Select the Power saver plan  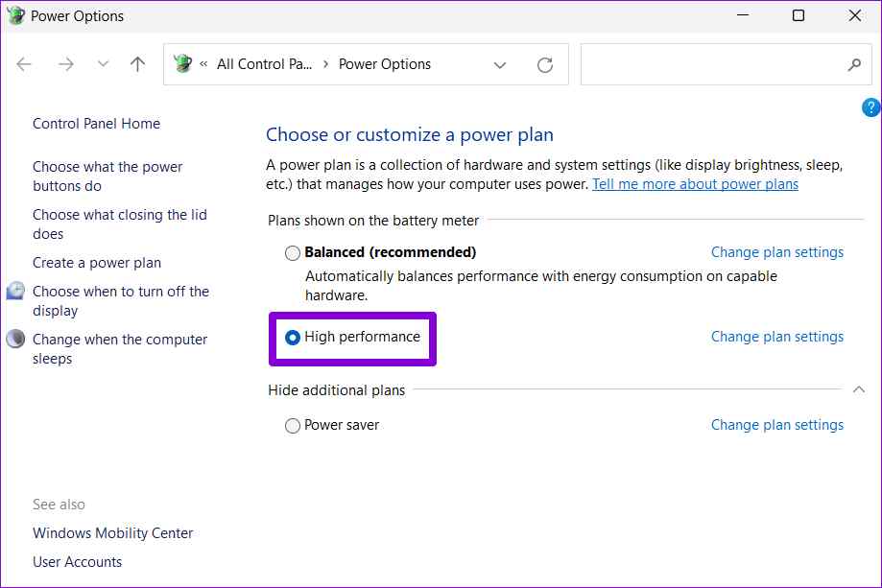(293, 426)
